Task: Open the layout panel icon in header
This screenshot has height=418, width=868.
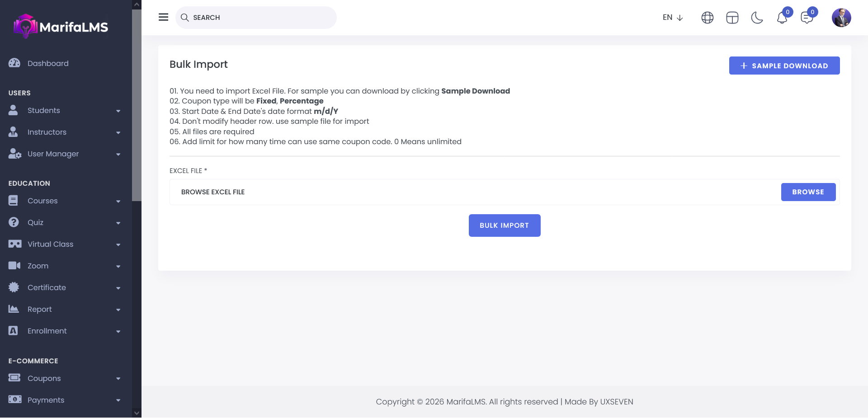Action: [x=732, y=18]
